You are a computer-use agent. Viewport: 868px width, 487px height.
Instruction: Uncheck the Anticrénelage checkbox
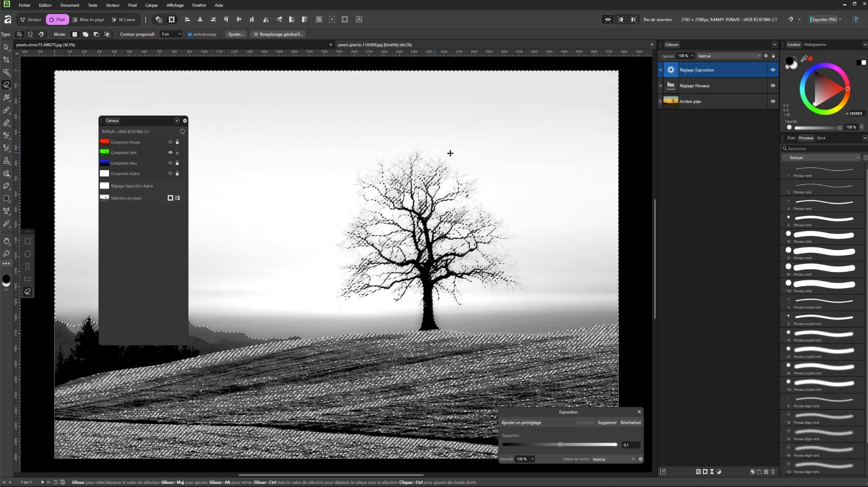click(x=190, y=34)
